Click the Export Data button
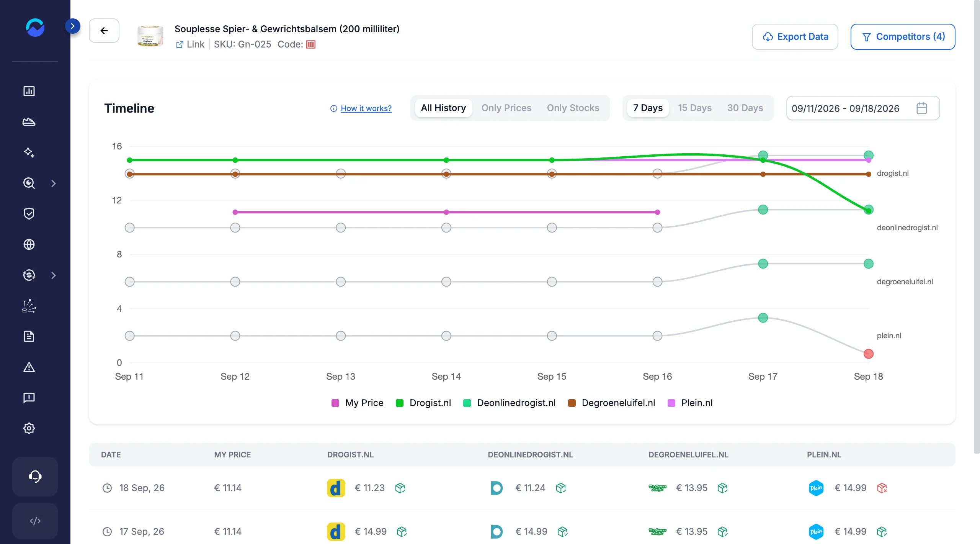The width and height of the screenshot is (980, 544). pos(795,37)
